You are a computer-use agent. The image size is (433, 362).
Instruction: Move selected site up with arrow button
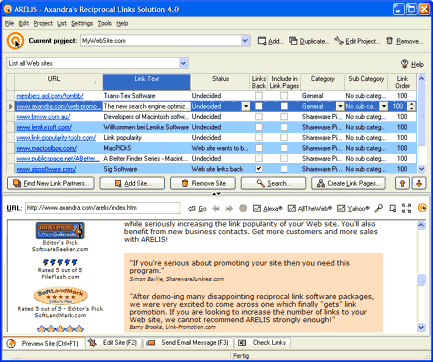click(403, 183)
